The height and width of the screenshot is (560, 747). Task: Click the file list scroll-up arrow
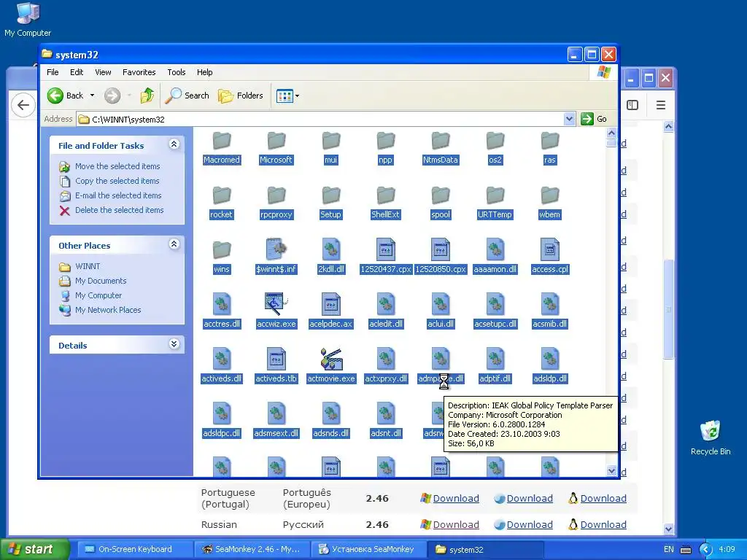click(612, 133)
